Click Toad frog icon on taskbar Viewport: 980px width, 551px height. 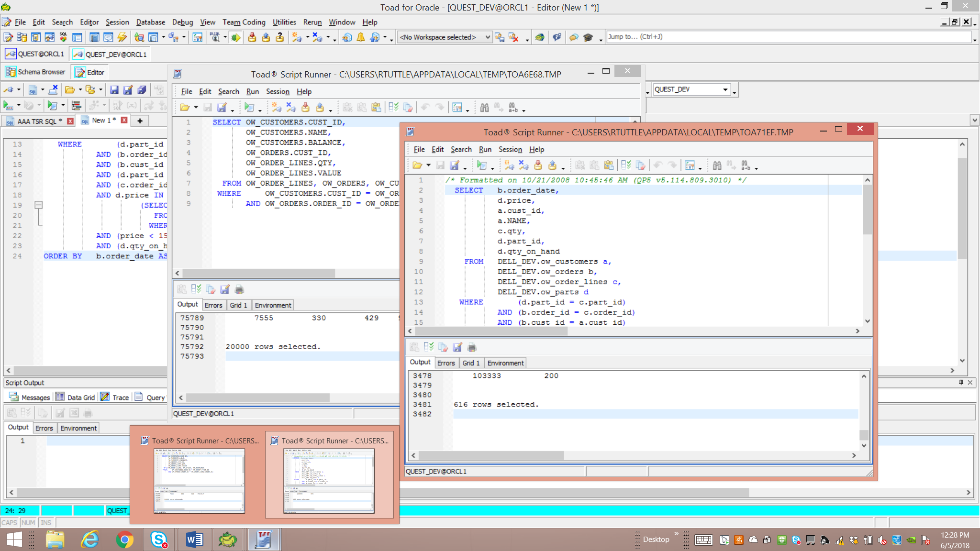(228, 540)
